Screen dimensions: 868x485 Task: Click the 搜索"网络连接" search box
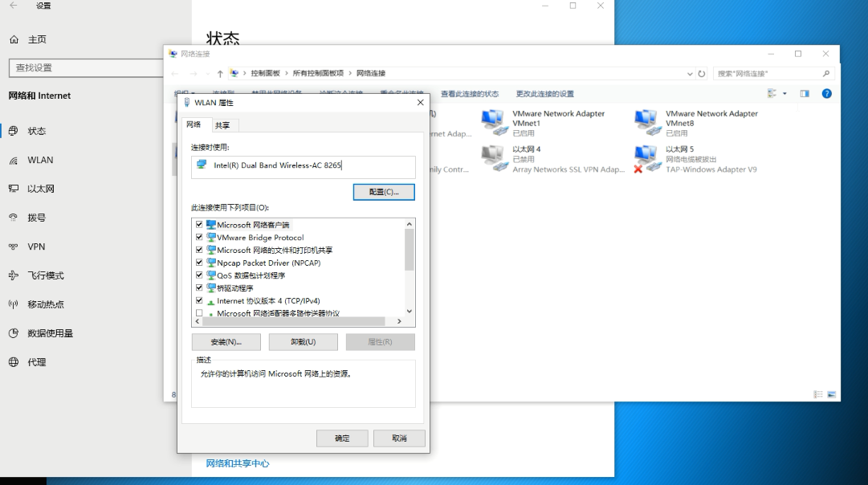772,73
